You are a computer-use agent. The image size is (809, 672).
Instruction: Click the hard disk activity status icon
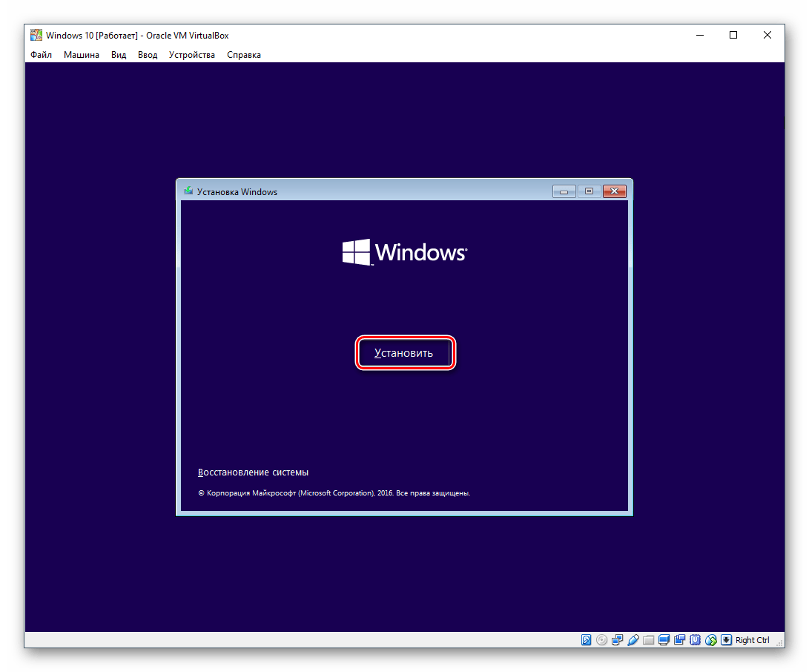(586, 640)
